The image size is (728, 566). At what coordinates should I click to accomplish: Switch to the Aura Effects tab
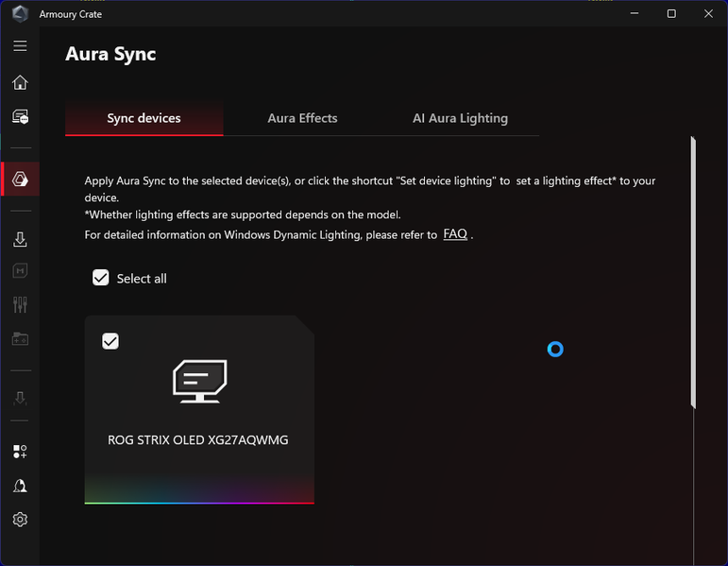click(x=302, y=118)
